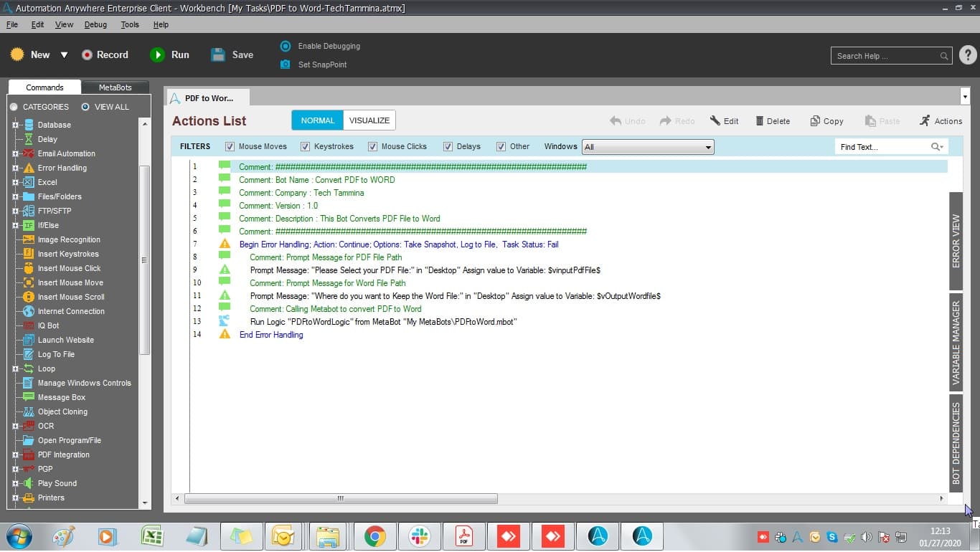Select the Object Cloning command
Screen dimensions: 980x552
62,411
